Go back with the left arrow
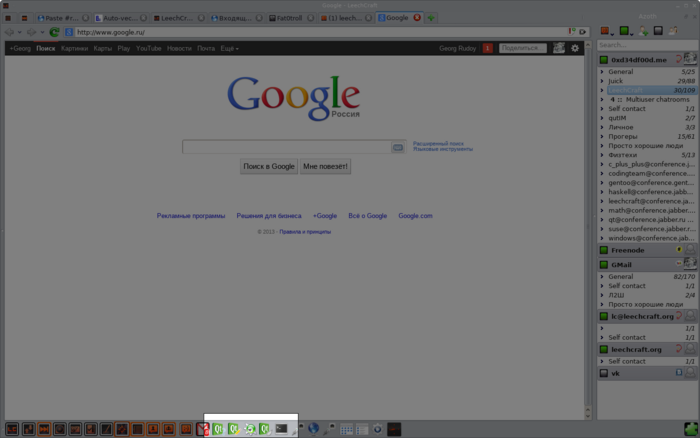This screenshot has height=438, width=700. click(x=9, y=32)
